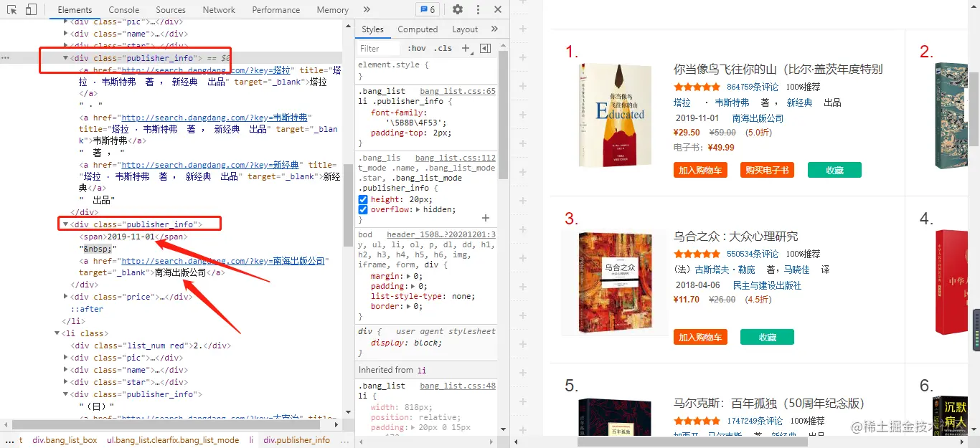
Task: Open the header_1508 stylesheet source link
Action: pos(440,234)
